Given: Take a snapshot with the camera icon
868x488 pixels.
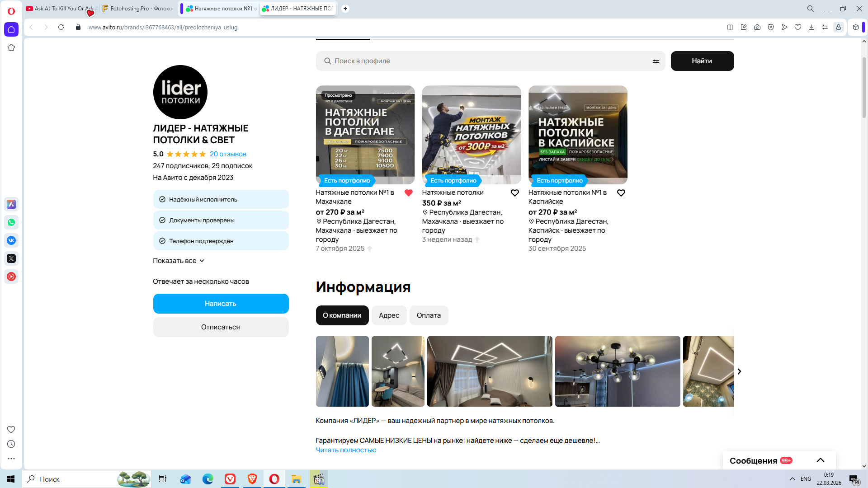Looking at the screenshot, I should pos(757,27).
